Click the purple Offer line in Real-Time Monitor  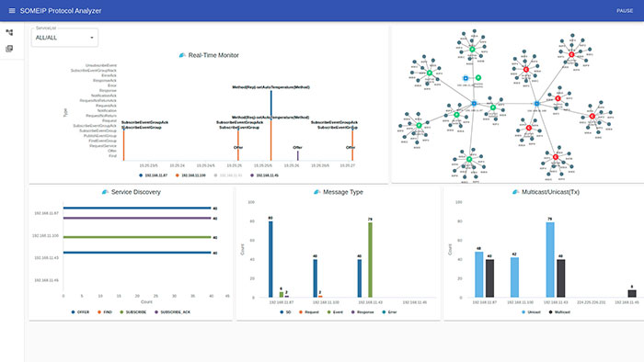[298, 155]
